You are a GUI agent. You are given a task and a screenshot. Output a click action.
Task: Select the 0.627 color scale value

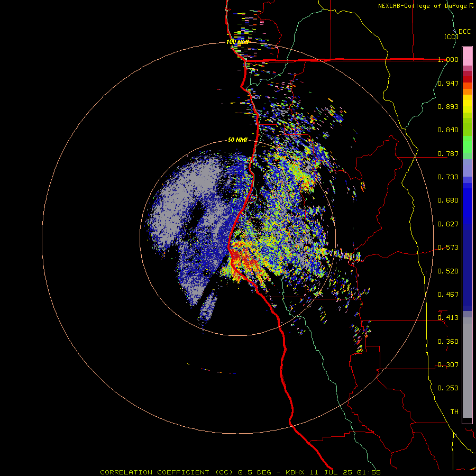(x=448, y=224)
